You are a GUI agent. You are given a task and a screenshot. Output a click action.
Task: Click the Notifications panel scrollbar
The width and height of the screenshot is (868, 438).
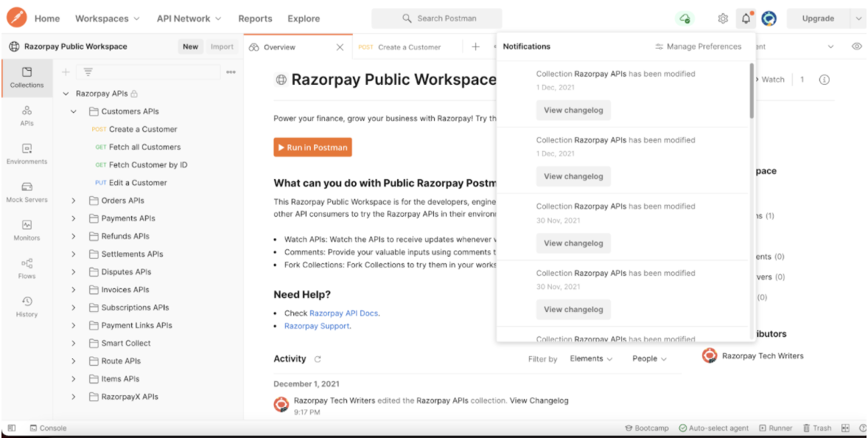pyautogui.click(x=751, y=90)
